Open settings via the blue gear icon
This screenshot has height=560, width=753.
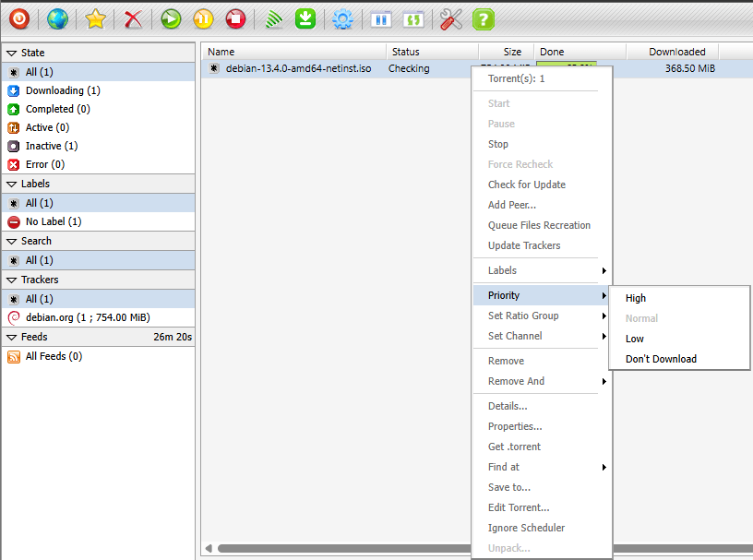(x=343, y=19)
